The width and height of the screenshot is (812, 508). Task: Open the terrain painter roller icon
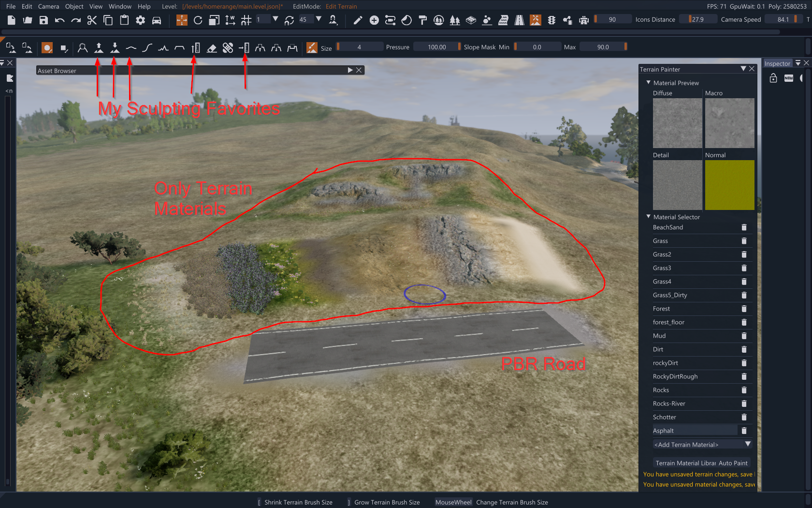pyautogui.click(x=422, y=20)
